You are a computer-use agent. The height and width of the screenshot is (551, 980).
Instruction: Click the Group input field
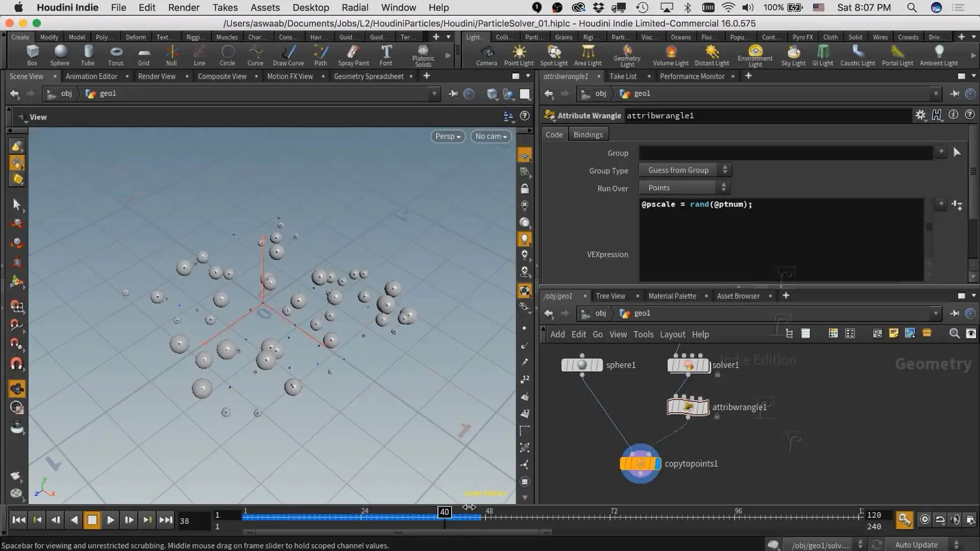[x=786, y=153]
